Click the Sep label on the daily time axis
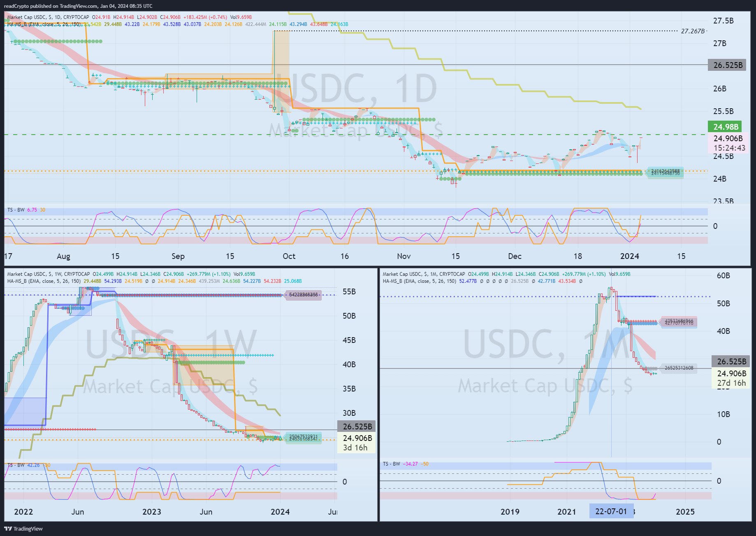 (178, 256)
